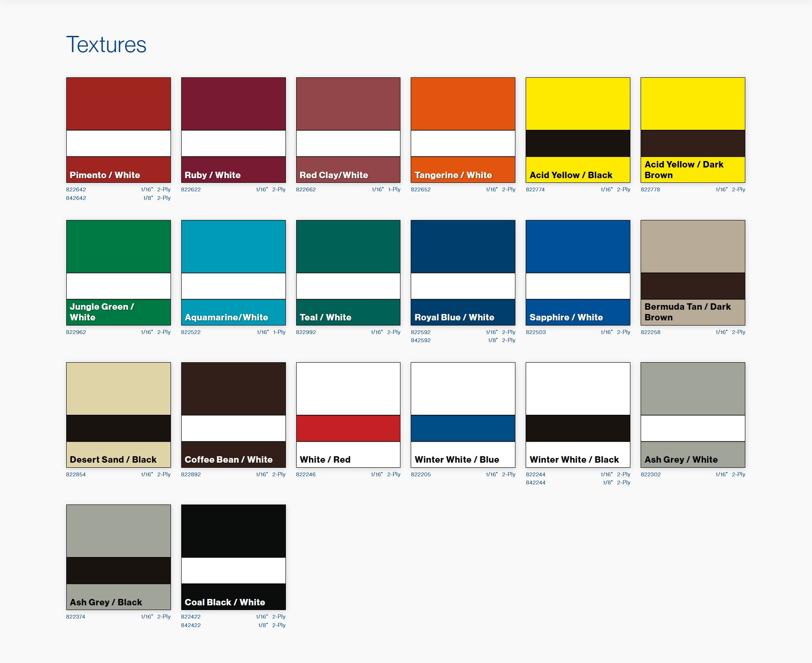Pick the Tangerine / White swatch
812x663 pixels.
[x=463, y=130]
